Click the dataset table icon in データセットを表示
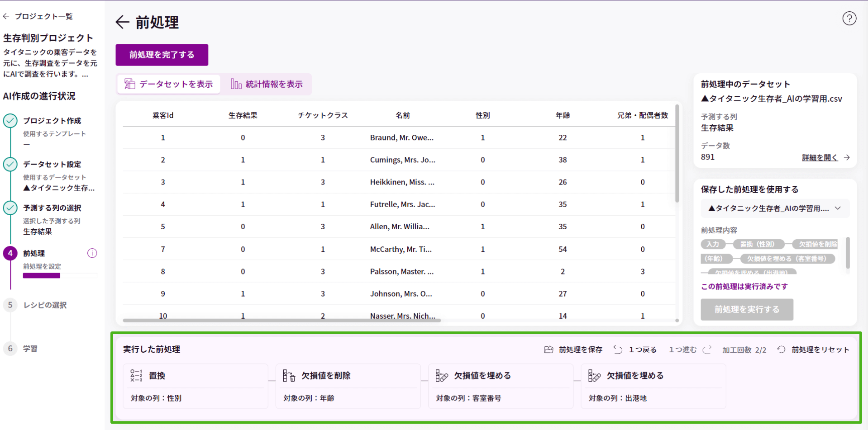The width and height of the screenshot is (868, 430). 130,84
